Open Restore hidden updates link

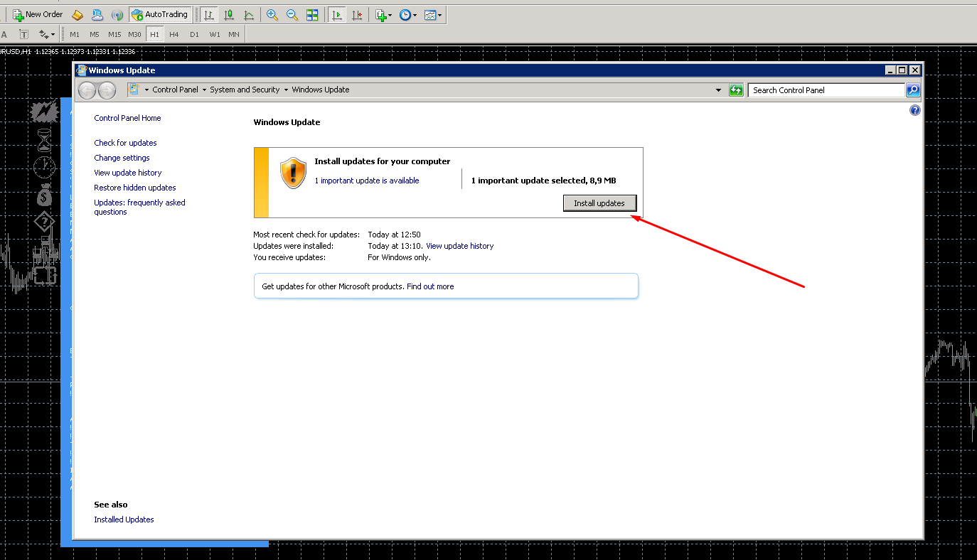tap(134, 188)
